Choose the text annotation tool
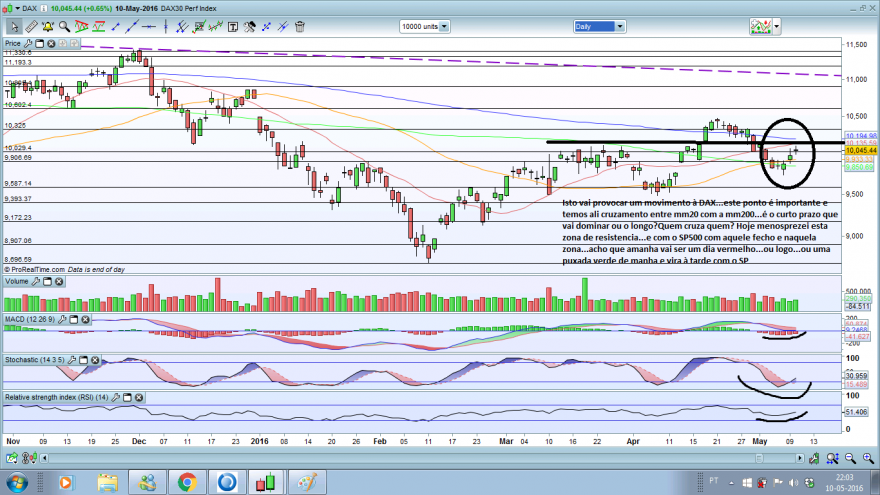 [x=233, y=26]
